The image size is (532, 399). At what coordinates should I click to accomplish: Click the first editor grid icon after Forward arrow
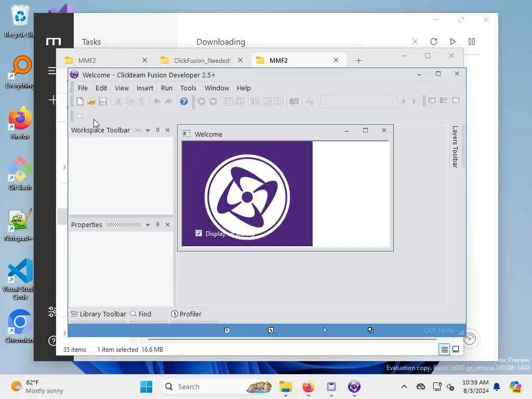(x=229, y=101)
